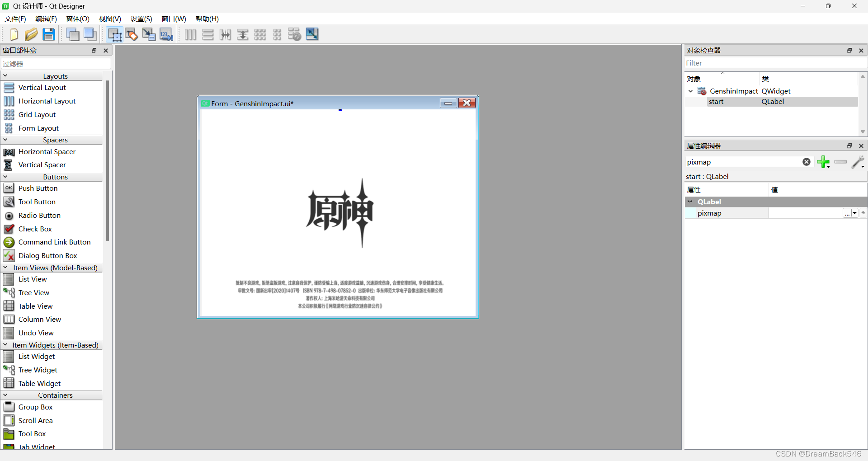Close the Object Inspector panel
The image size is (868, 461).
pos(861,51)
